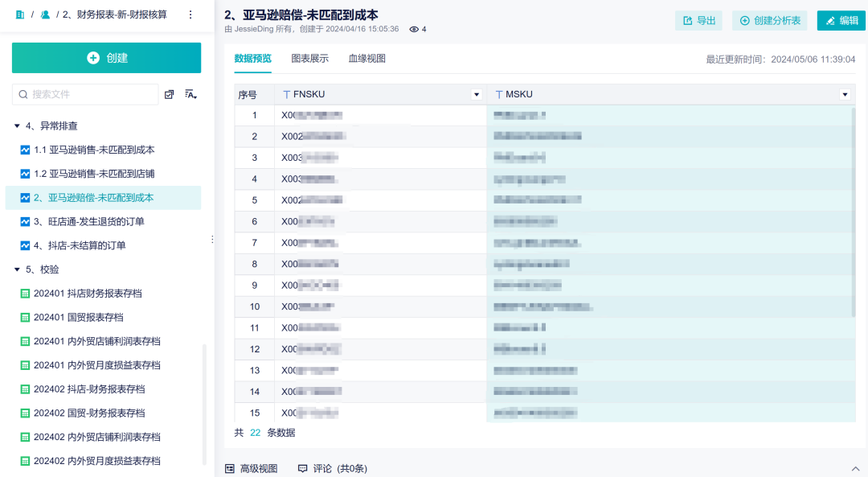
Task: Click the row count 22
Action: (x=256, y=433)
